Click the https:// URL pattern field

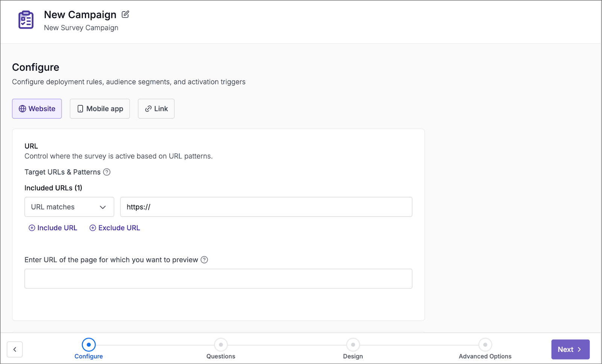(x=266, y=207)
